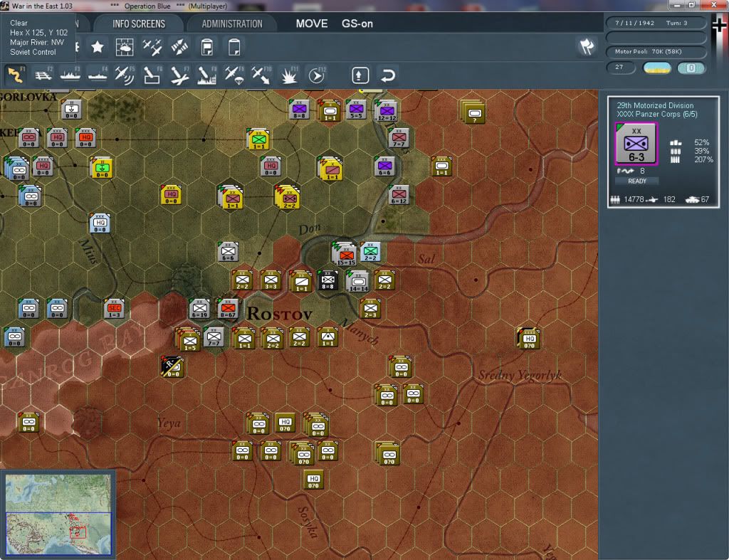729x560 pixels.
Task: Click the minimap overview
Action: (58, 514)
